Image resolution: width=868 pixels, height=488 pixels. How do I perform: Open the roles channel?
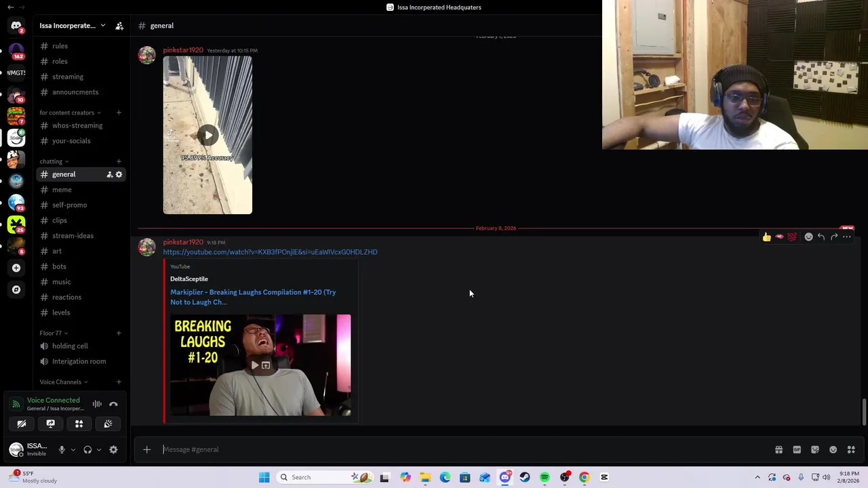(81, 61)
